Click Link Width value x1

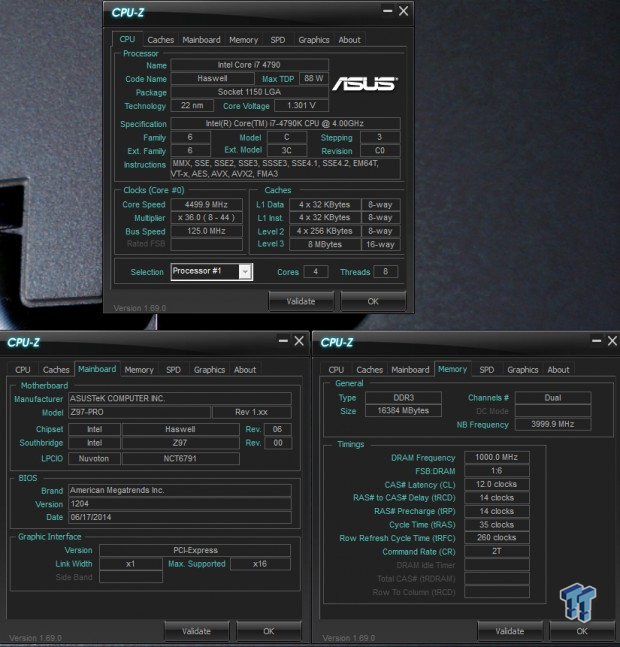click(131, 564)
